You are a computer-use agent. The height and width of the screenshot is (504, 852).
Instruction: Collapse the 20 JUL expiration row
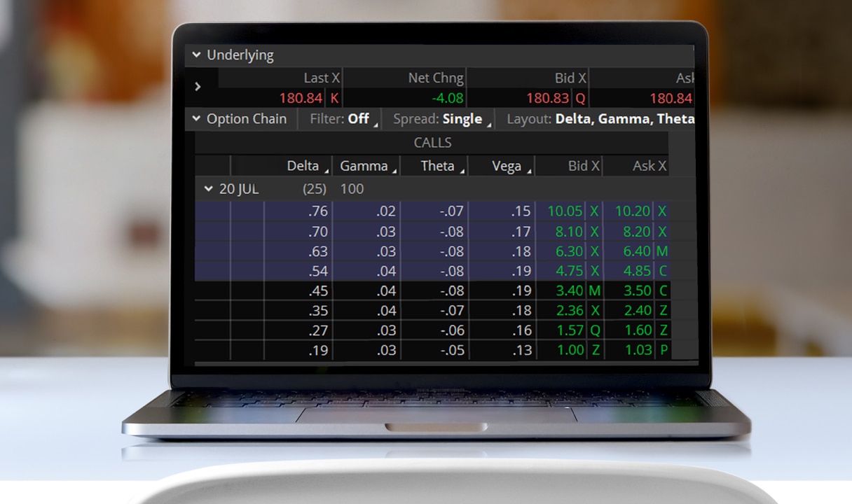(208, 189)
